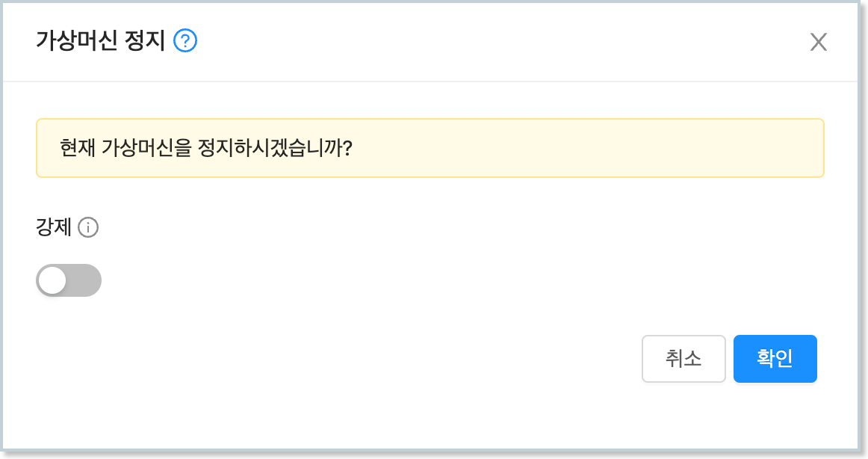Open help for 가상머신 정지 dialog
868x459 pixels.
(x=185, y=41)
